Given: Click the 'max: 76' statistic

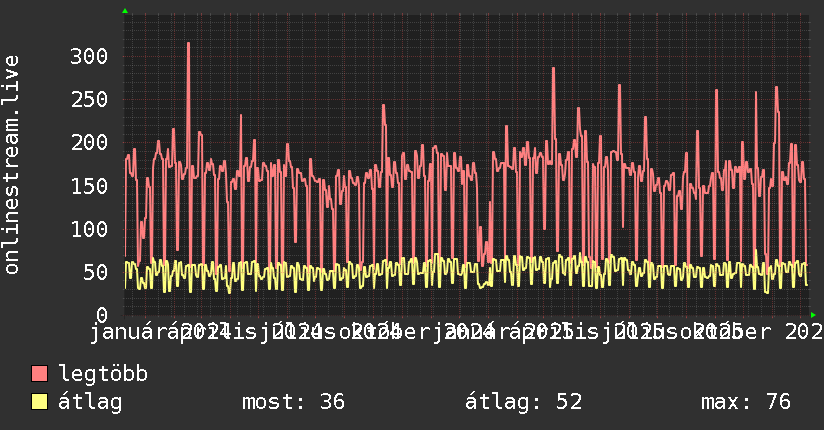Looking at the screenshot, I should (x=746, y=402).
